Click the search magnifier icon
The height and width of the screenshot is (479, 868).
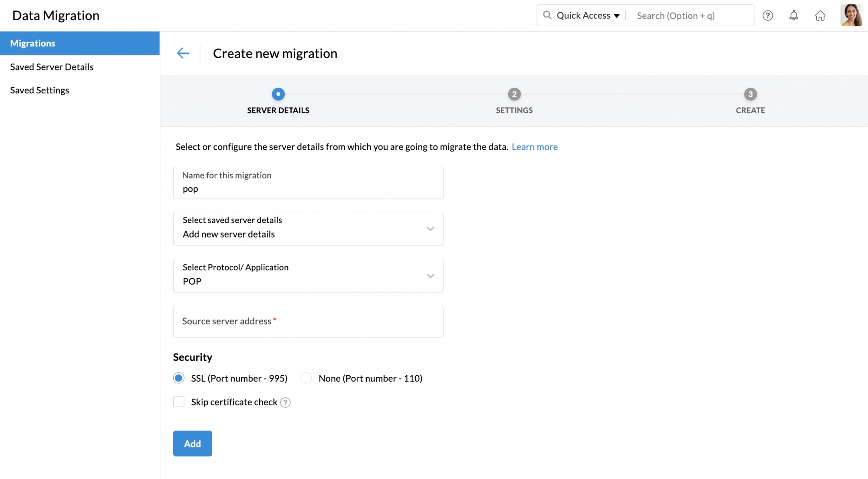pyautogui.click(x=547, y=15)
